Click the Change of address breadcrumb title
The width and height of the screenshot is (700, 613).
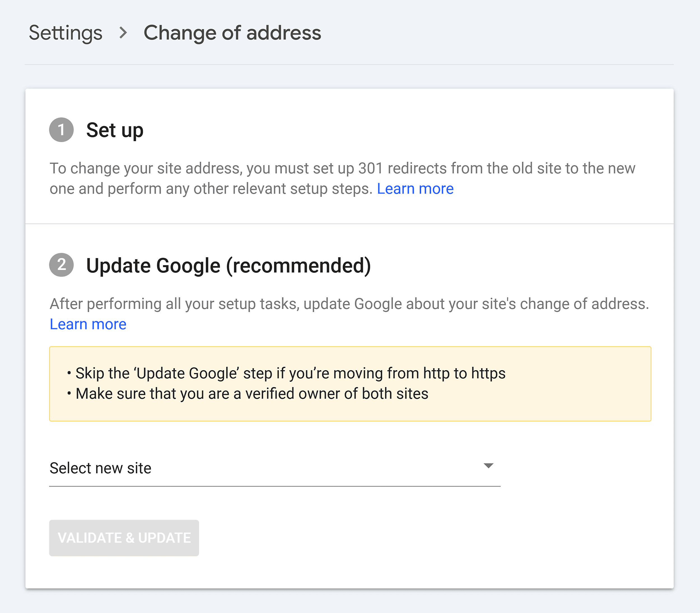(232, 33)
